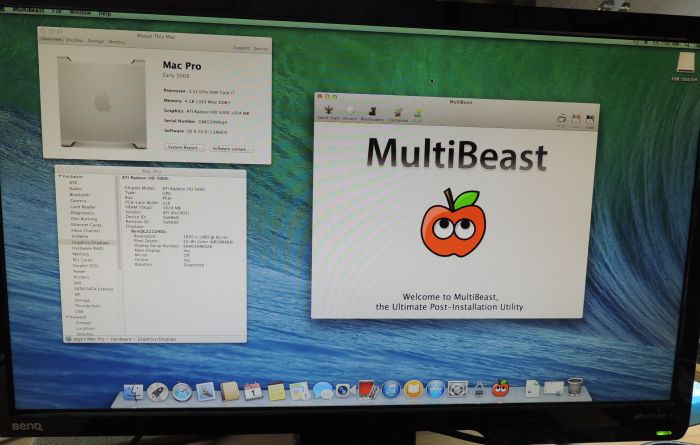The image size is (700, 445).
Task: Collapse Hardware category in System Information sidebar
Action: tap(60, 177)
